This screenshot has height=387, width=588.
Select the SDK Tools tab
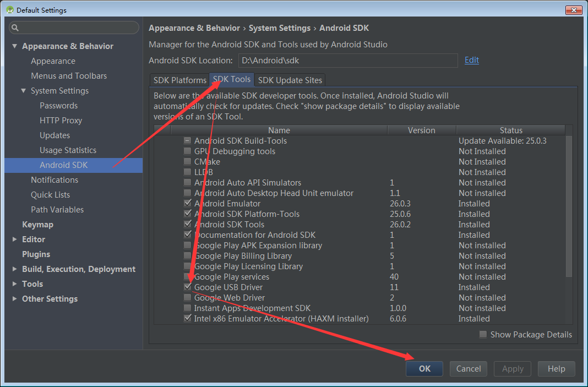232,79
